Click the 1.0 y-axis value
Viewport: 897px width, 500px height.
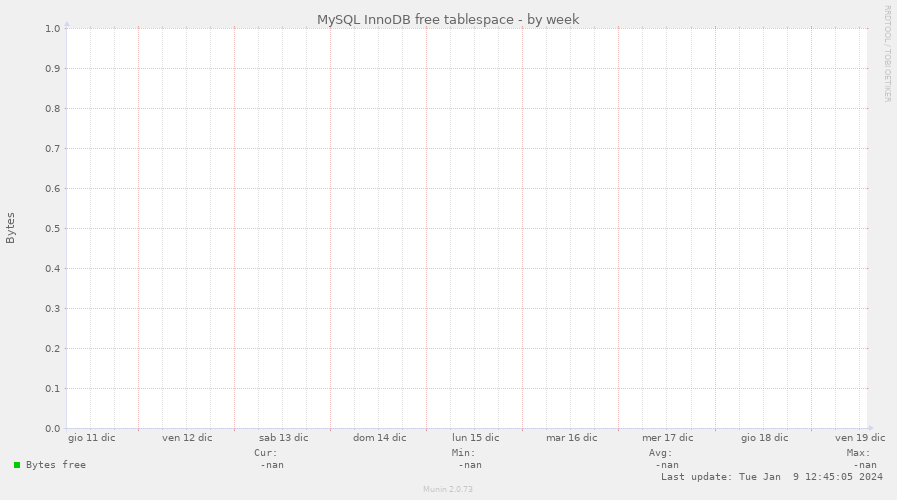[x=53, y=29]
